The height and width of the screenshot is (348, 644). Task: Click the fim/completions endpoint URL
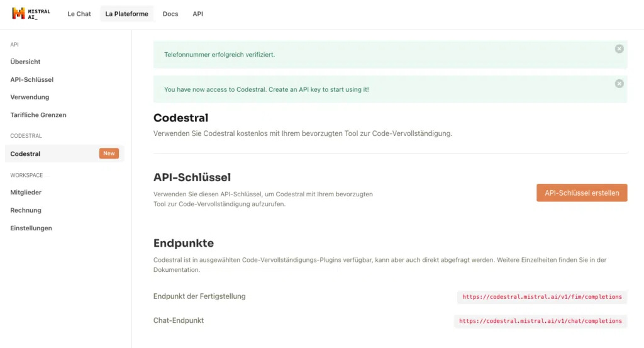541,297
